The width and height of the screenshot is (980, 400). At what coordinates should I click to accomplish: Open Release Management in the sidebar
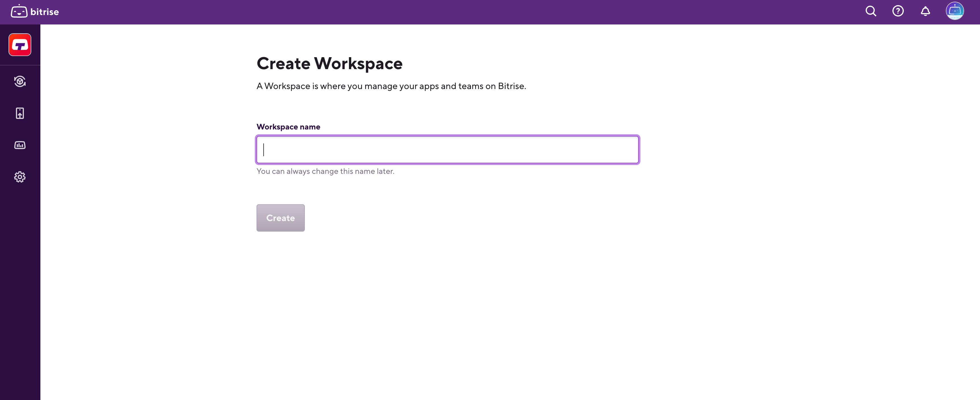(19, 113)
